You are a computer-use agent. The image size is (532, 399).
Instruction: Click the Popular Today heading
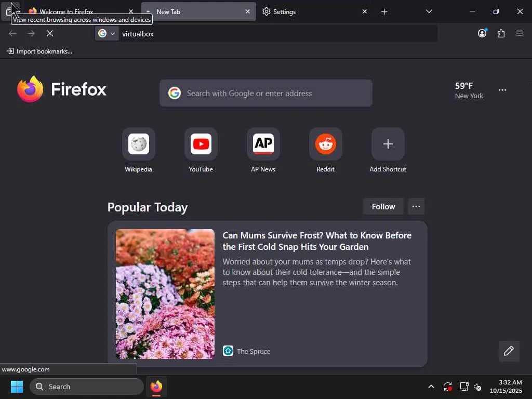(x=148, y=207)
